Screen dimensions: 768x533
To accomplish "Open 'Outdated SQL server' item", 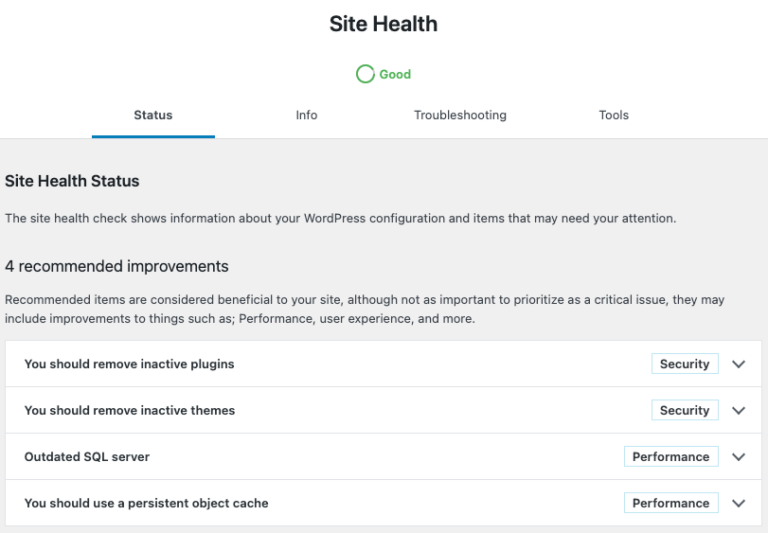I will click(384, 457).
